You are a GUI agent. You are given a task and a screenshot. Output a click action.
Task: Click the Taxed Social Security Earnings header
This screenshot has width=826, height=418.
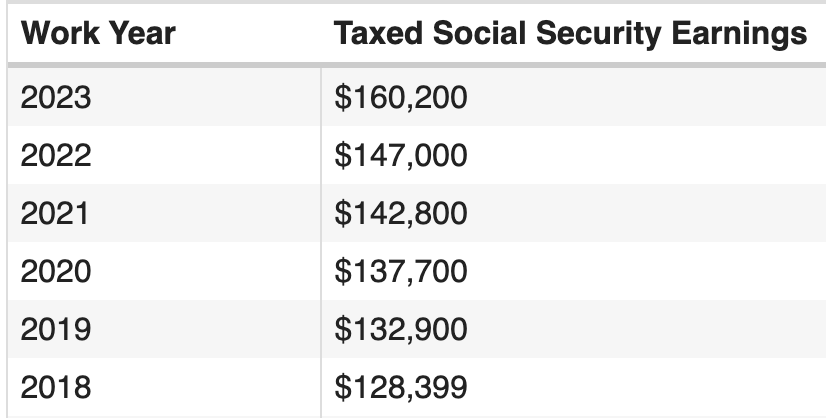click(571, 35)
